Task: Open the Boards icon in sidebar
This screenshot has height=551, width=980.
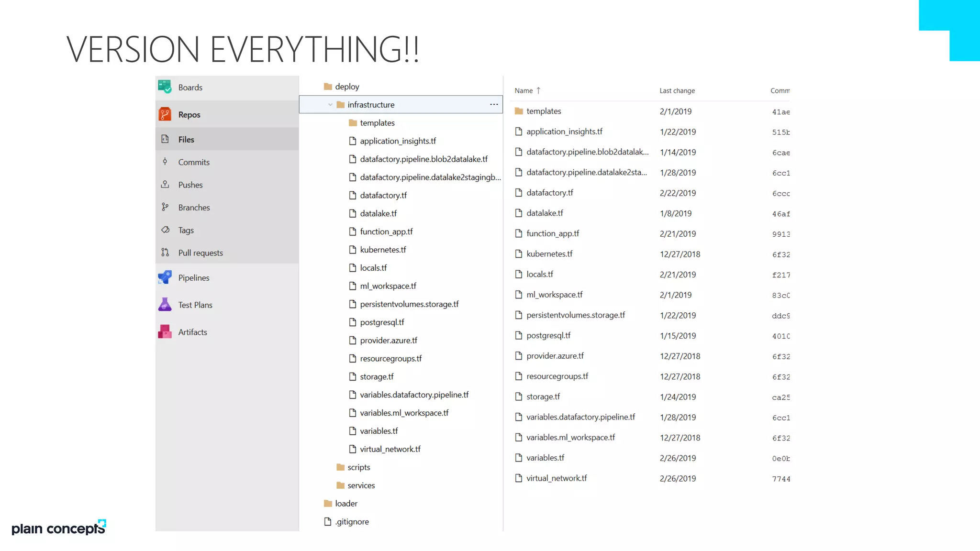Action: [x=165, y=87]
